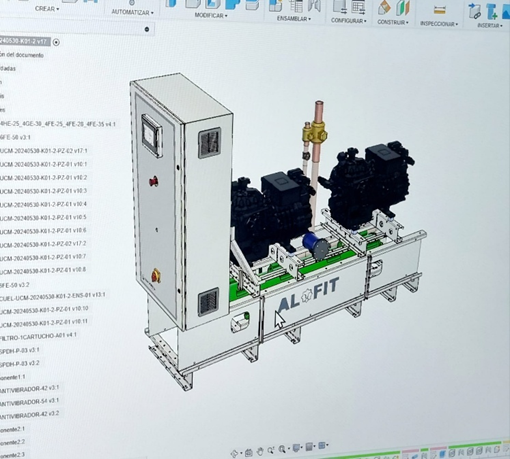Collapse the browser panel round button
The height and width of the screenshot is (459, 510).
tap(147, 29)
